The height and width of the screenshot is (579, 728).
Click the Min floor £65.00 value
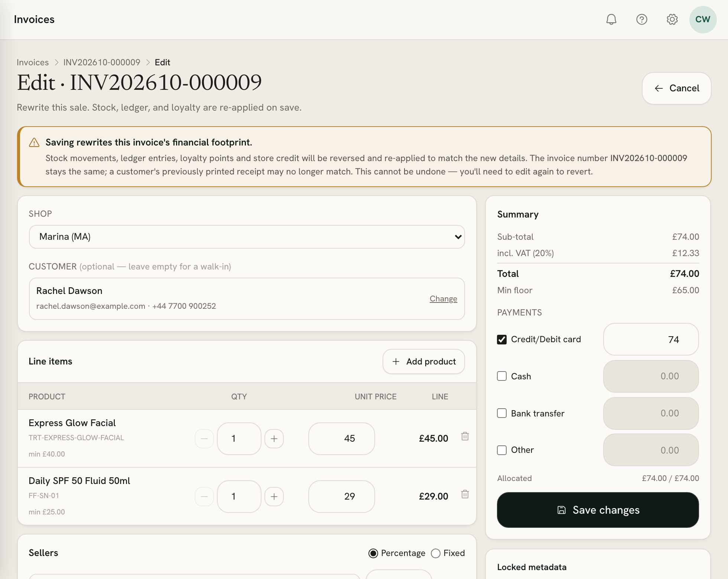point(686,290)
